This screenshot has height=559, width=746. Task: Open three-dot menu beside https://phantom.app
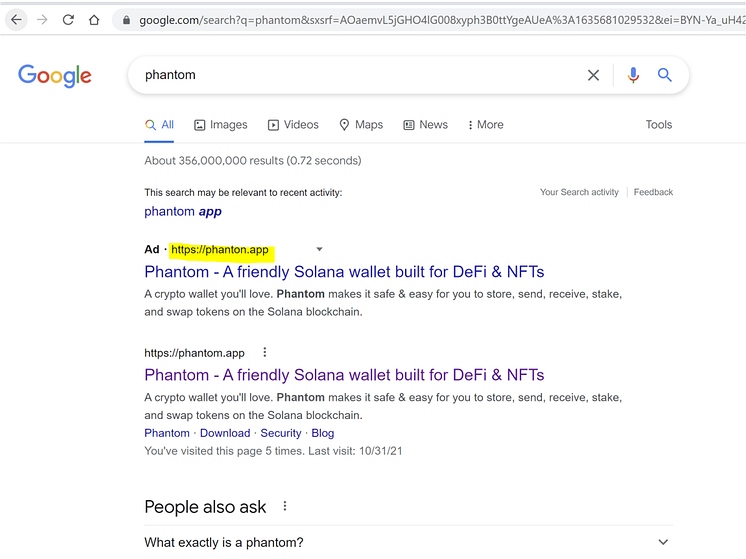(265, 353)
